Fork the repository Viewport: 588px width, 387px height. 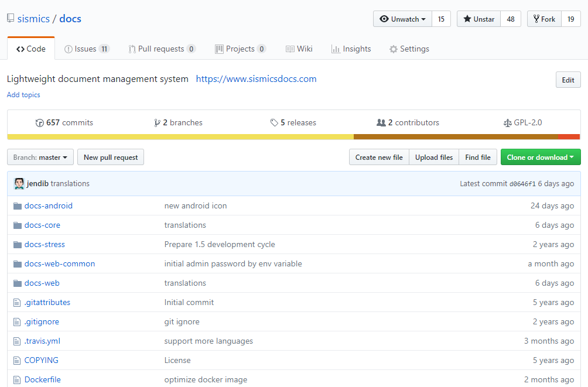pyautogui.click(x=544, y=19)
